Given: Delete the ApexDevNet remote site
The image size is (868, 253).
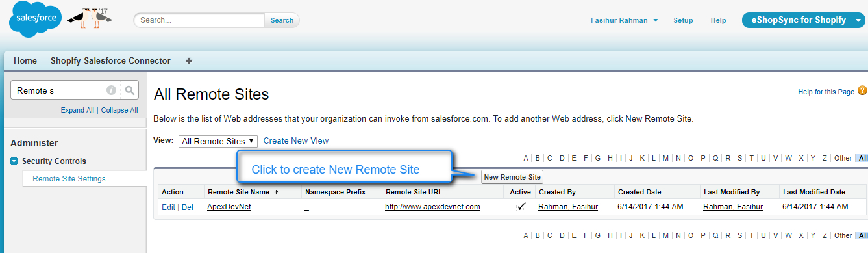Looking at the screenshot, I should (x=187, y=207).
